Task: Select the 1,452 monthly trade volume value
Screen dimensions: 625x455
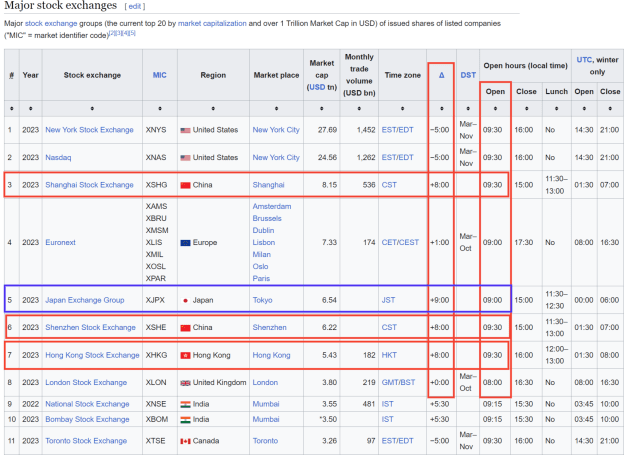Action: (366, 130)
